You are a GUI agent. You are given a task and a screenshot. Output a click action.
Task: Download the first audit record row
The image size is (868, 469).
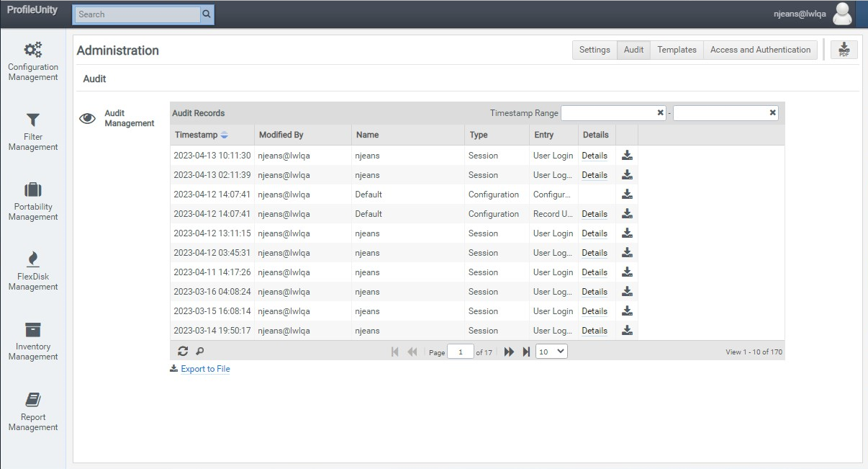click(627, 156)
